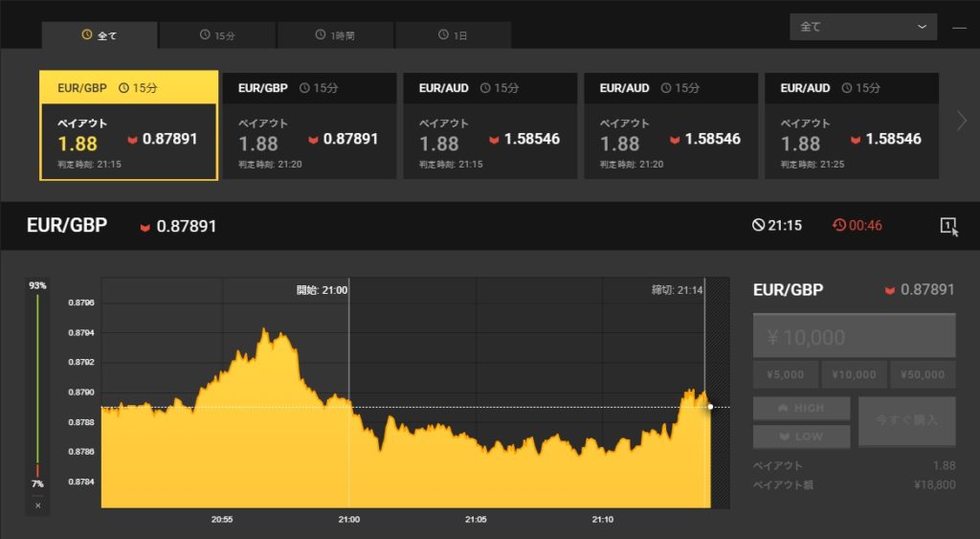The height and width of the screenshot is (539, 980).
Task: Switch to the 1時間 tab
Action: pos(335,35)
